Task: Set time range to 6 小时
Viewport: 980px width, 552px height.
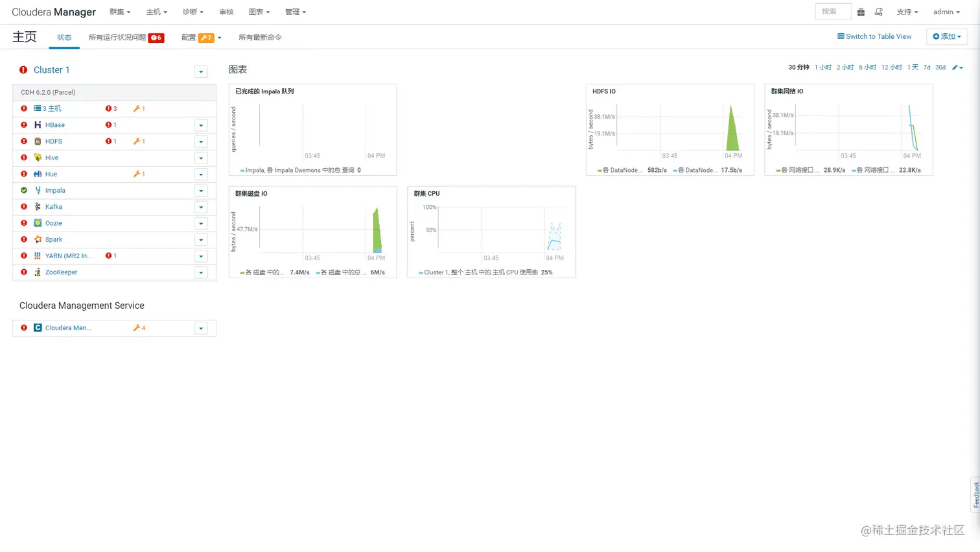Action: click(867, 67)
